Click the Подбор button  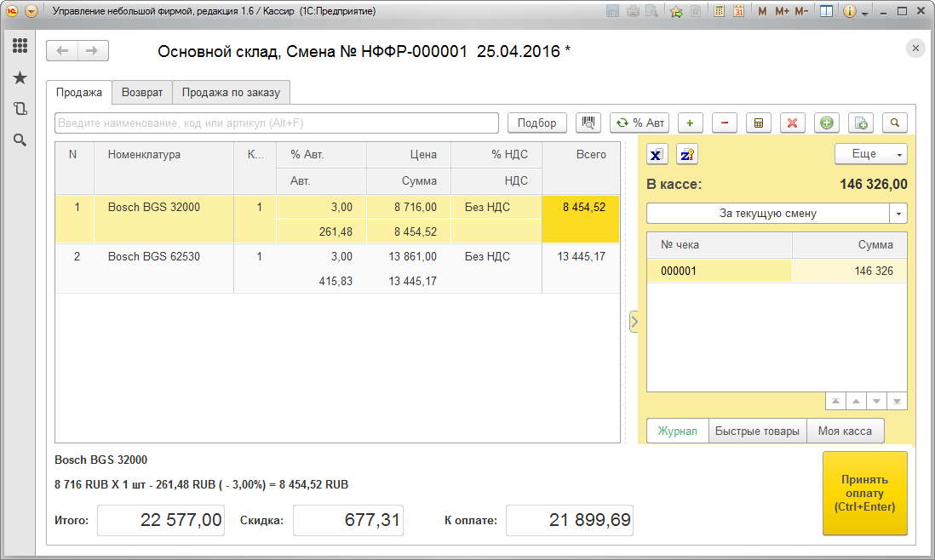[536, 123]
